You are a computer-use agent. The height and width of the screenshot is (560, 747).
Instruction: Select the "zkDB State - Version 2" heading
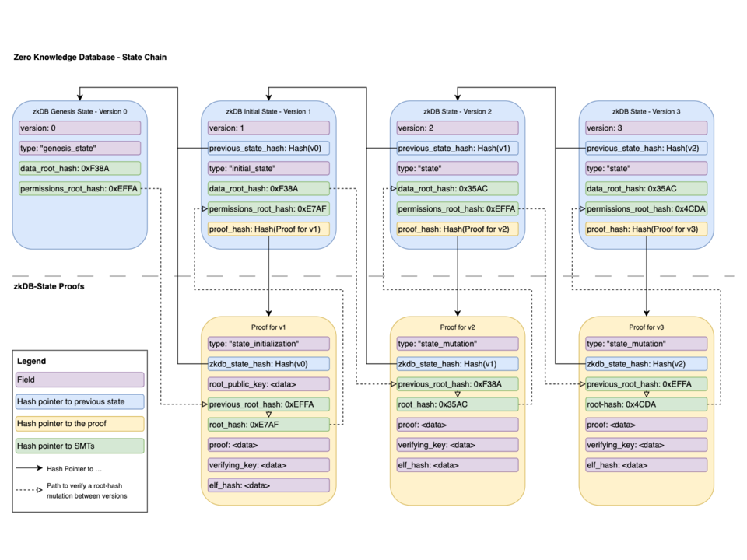[x=458, y=111]
